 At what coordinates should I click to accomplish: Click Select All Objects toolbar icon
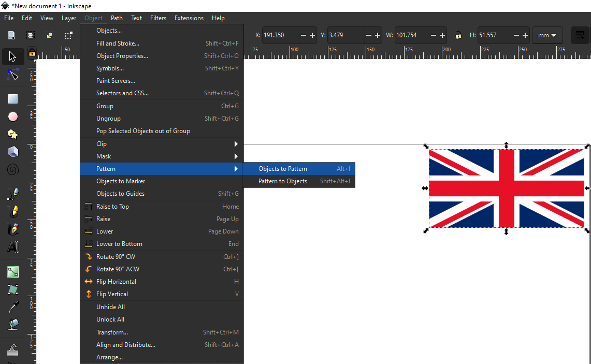tap(12, 35)
